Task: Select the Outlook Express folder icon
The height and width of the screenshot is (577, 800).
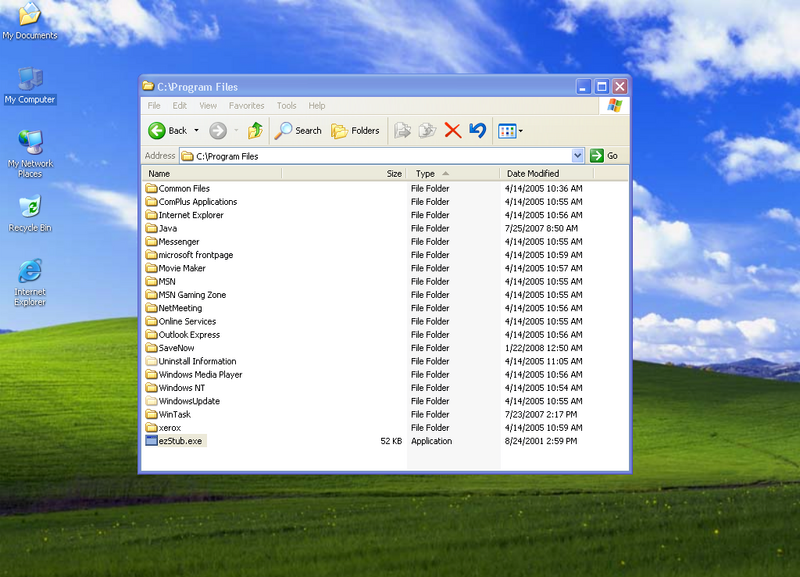Action: point(151,334)
